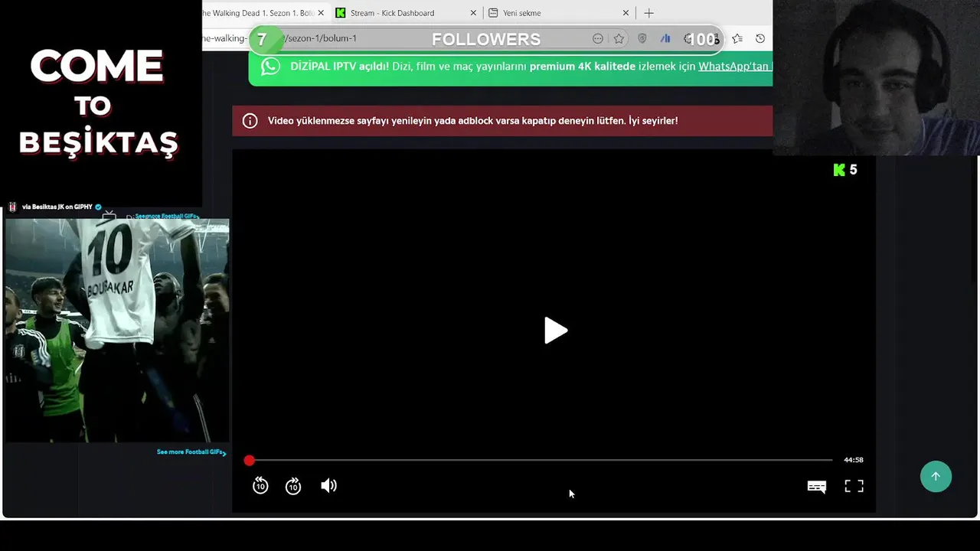Click the Yeni sekme tab page icon
The height and width of the screenshot is (551, 980).
(x=493, y=13)
